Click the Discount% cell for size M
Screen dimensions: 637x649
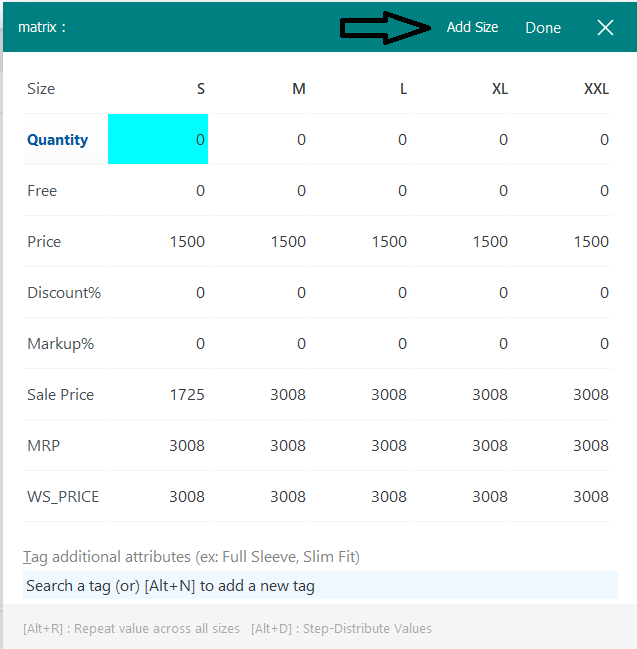(x=259, y=292)
